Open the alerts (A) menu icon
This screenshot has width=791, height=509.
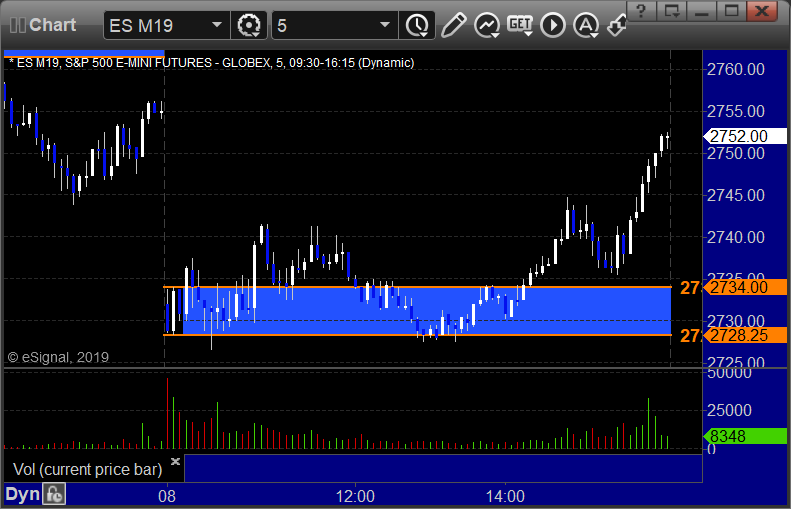(x=586, y=25)
